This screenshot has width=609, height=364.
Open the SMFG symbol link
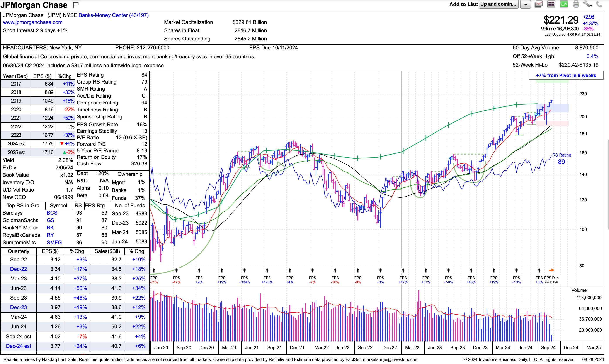click(x=54, y=242)
